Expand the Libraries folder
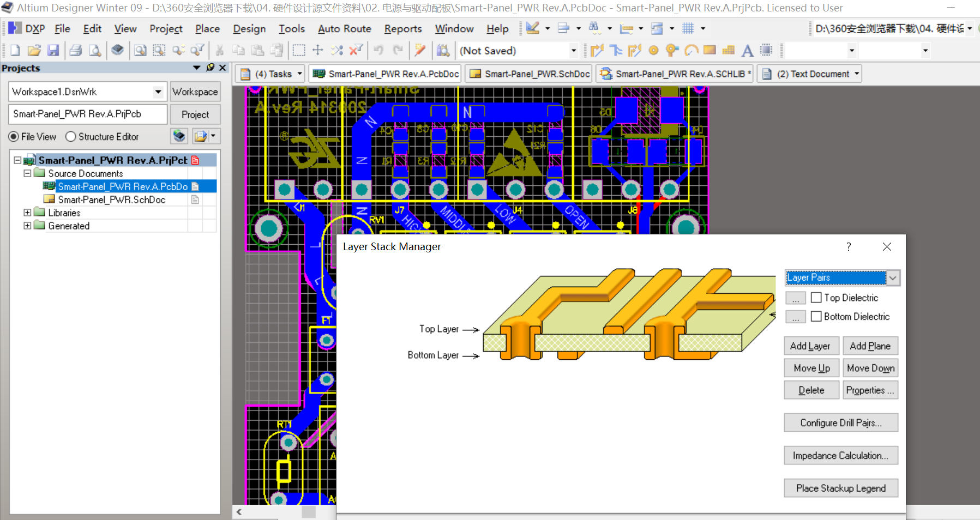The height and width of the screenshot is (520, 980). (x=27, y=213)
